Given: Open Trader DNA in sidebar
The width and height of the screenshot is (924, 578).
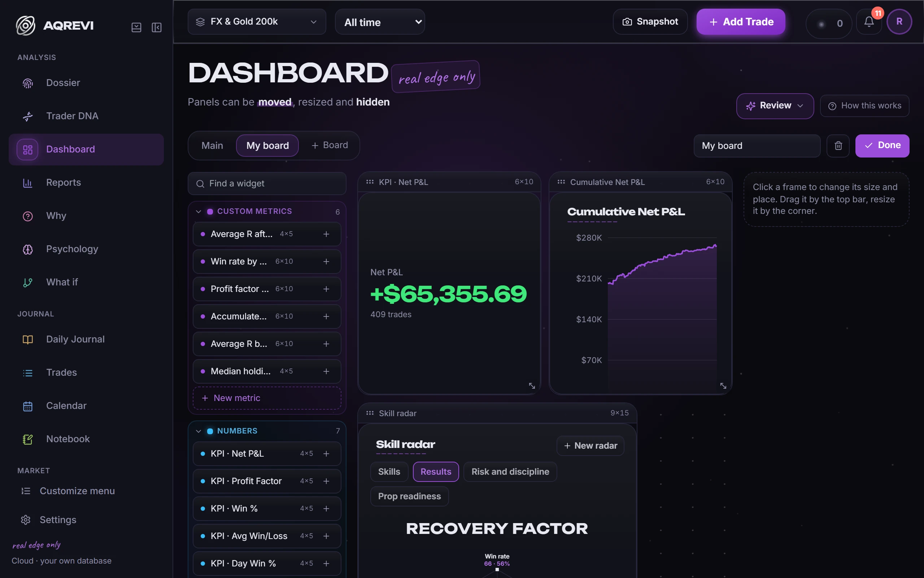Looking at the screenshot, I should 86,116.
